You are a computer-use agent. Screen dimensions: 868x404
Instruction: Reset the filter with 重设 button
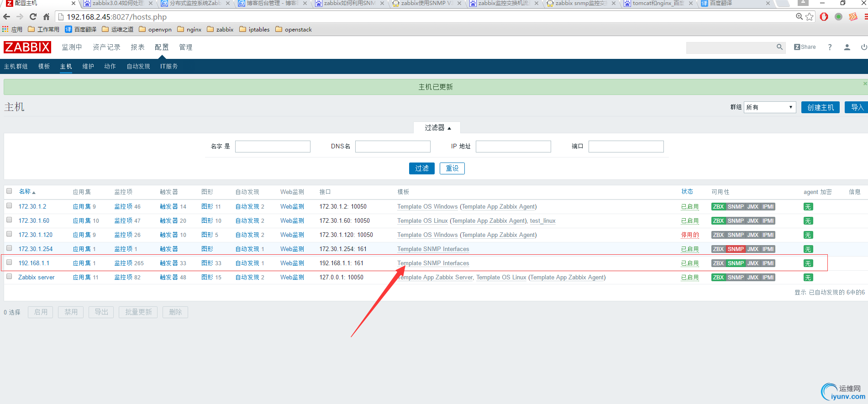pyautogui.click(x=452, y=168)
